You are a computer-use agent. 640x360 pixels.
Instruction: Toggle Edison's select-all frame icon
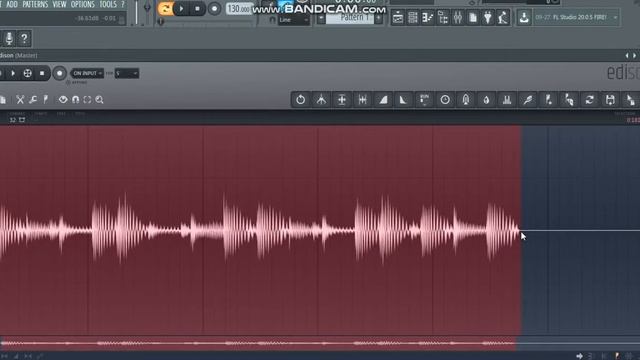tap(87, 100)
